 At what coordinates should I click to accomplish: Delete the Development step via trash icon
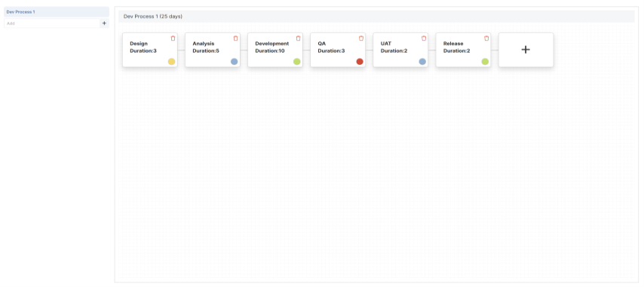[x=298, y=38]
